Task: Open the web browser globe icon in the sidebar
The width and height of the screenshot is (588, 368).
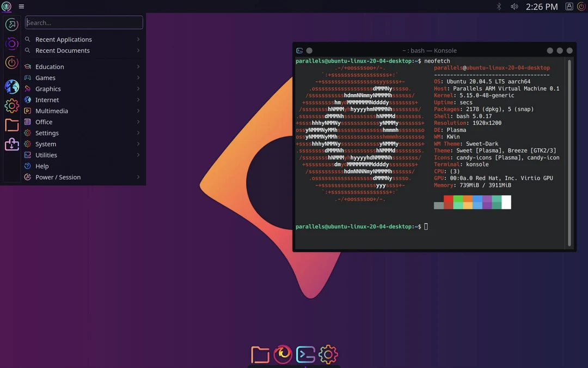Action: (11, 87)
